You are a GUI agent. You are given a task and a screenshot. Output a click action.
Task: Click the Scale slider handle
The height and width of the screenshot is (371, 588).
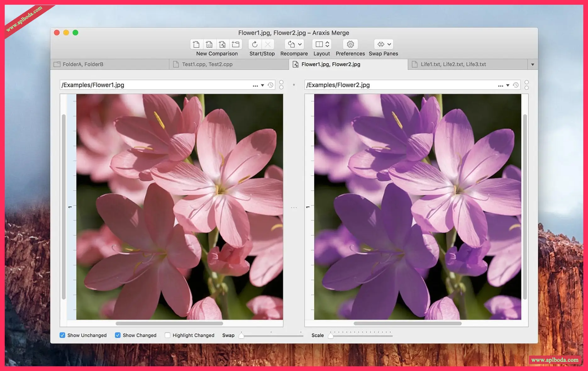click(x=330, y=336)
